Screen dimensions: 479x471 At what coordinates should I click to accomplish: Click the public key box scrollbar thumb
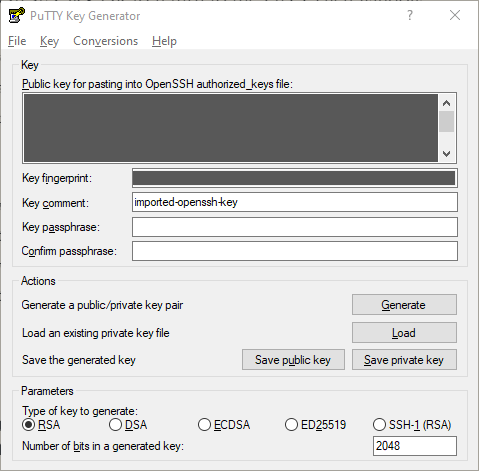point(447,122)
